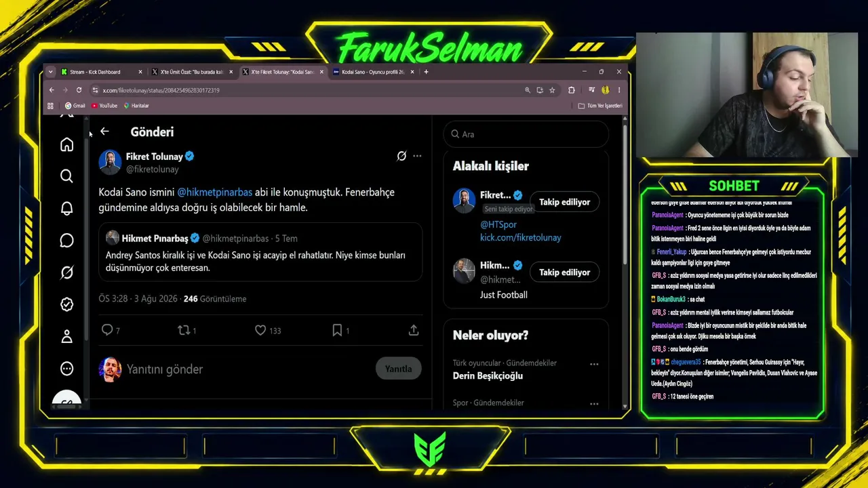Toggle Takip ediliyor for Hikmet
Image resolution: width=868 pixels, height=488 pixels.
(x=564, y=272)
